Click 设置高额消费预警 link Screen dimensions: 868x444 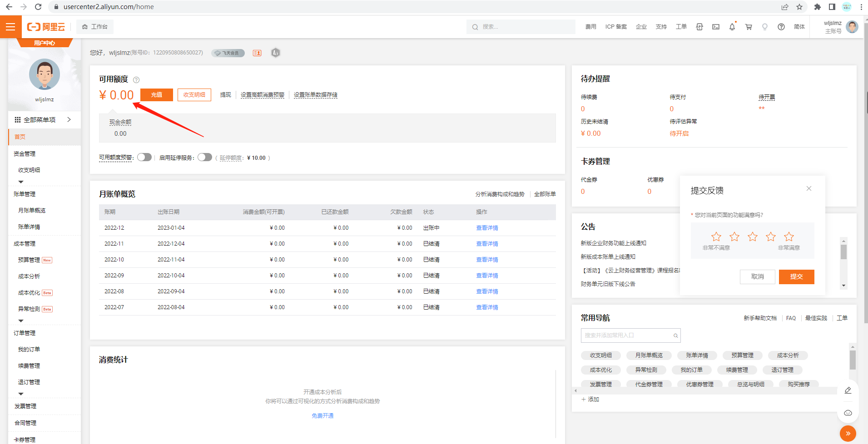(x=263, y=95)
